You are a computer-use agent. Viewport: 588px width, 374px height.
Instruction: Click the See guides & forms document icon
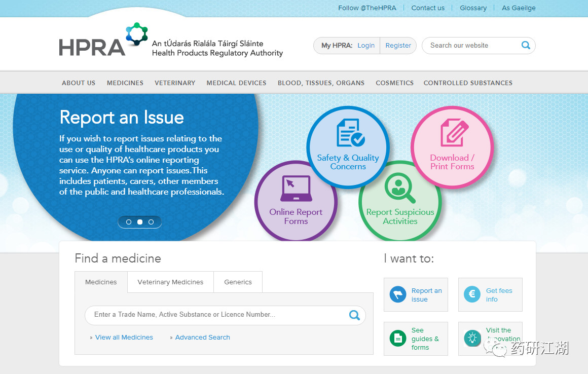tap(398, 339)
